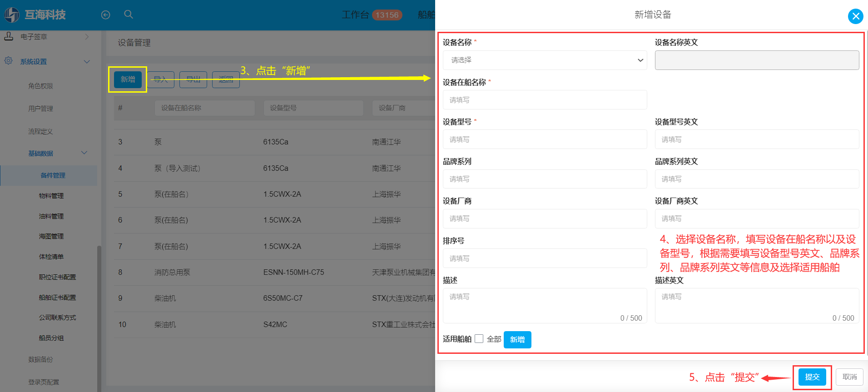Focus the 设备名称英文 field
The image size is (868, 392).
757,60
